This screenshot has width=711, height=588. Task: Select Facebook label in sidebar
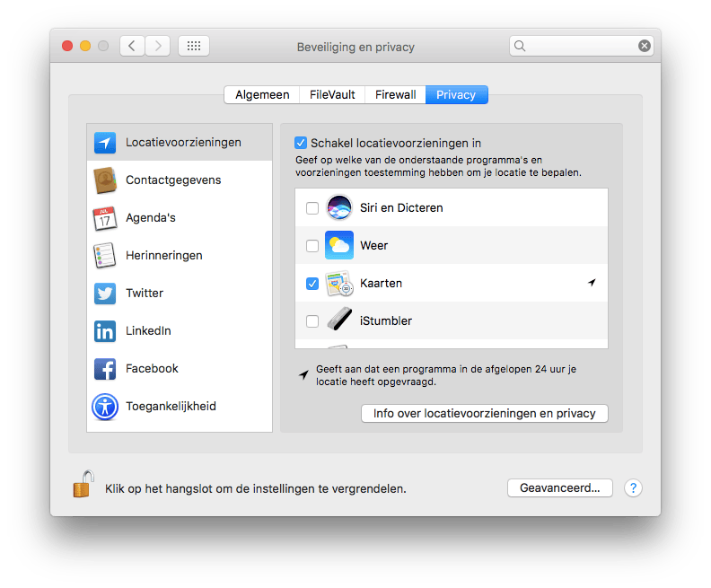(152, 368)
